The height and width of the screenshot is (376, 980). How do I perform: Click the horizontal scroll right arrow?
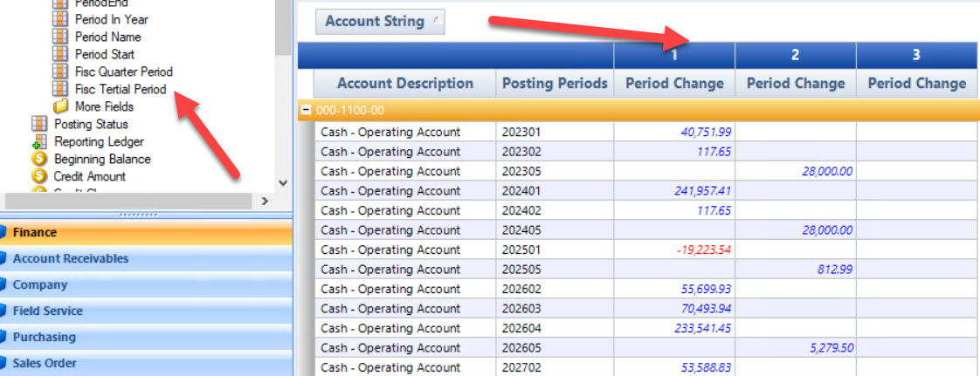(x=264, y=202)
